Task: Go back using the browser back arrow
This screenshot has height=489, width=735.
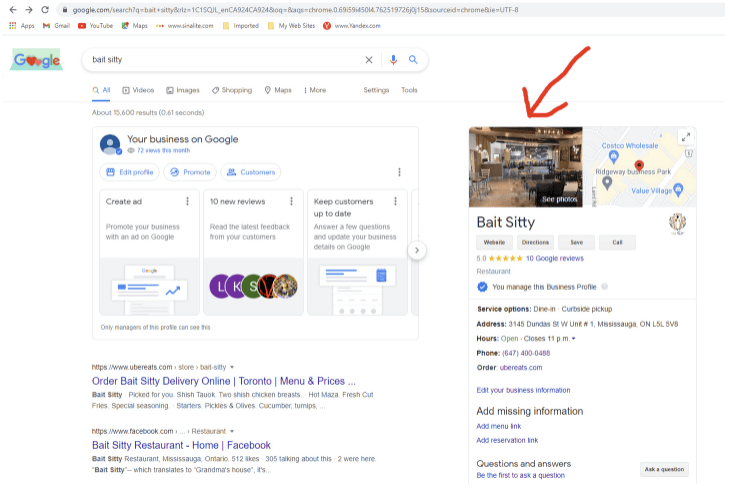Action: point(13,9)
